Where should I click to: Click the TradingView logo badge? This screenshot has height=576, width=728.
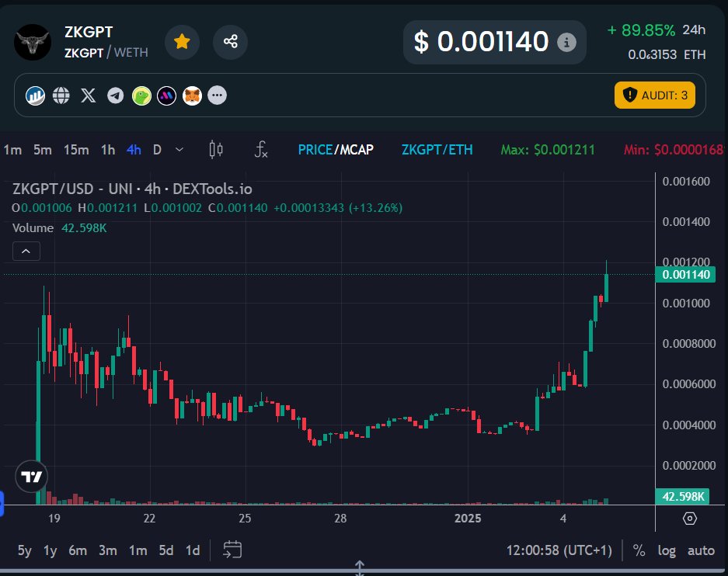tap(32, 477)
